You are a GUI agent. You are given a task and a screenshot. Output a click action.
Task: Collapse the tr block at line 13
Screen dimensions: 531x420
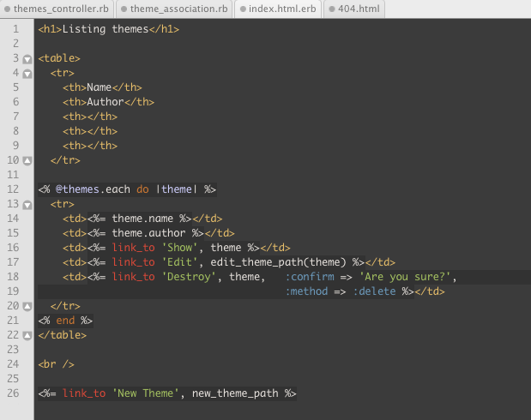click(x=27, y=205)
